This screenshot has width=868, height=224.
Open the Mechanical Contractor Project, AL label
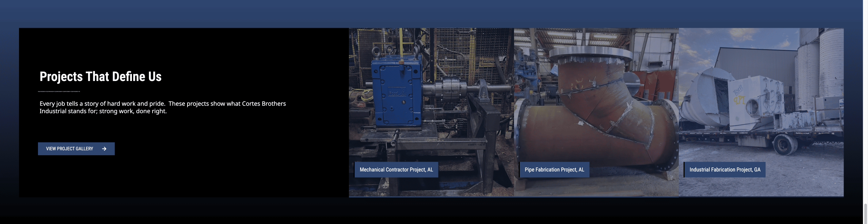(396, 170)
